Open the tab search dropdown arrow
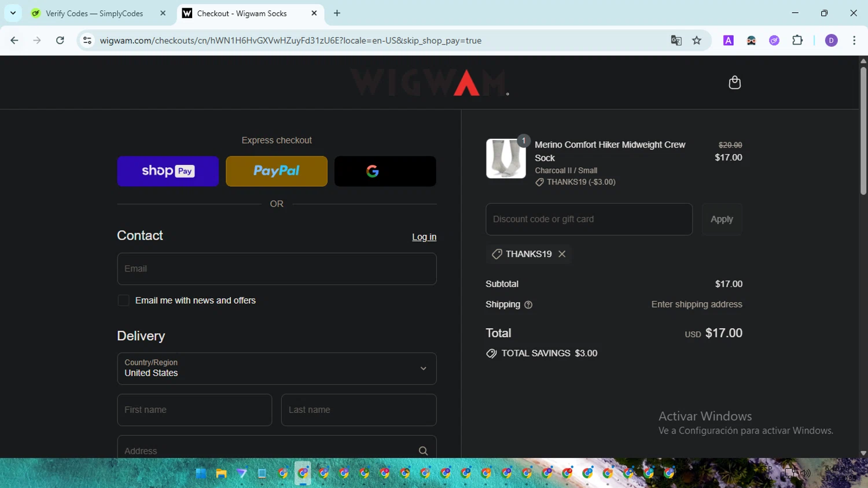This screenshot has width=868, height=488. pos(13,13)
